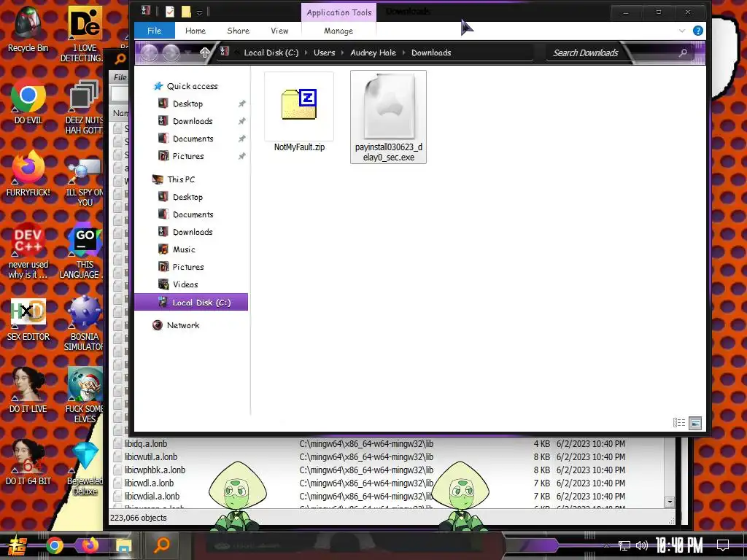Go up one folder with the up arrow
This screenshot has width=747, height=560.
pos(205,52)
